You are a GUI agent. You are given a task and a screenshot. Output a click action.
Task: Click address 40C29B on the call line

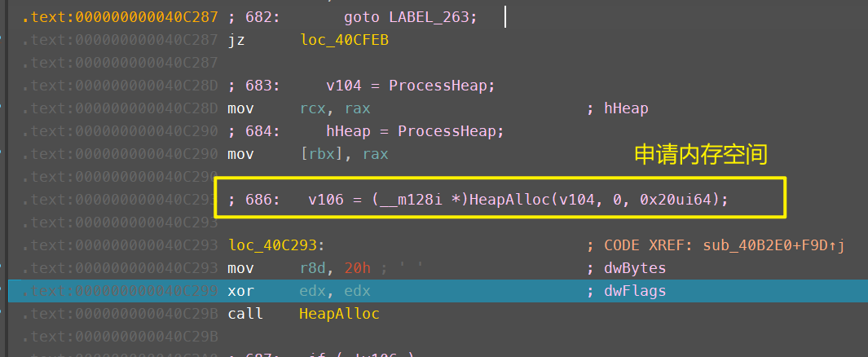coord(119,314)
